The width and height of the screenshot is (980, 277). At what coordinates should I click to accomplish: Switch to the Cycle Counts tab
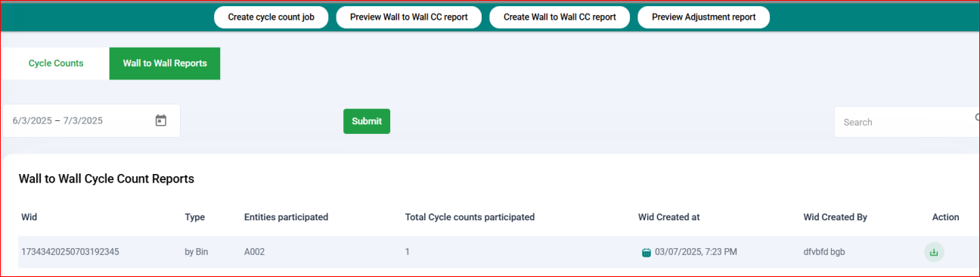(x=56, y=64)
